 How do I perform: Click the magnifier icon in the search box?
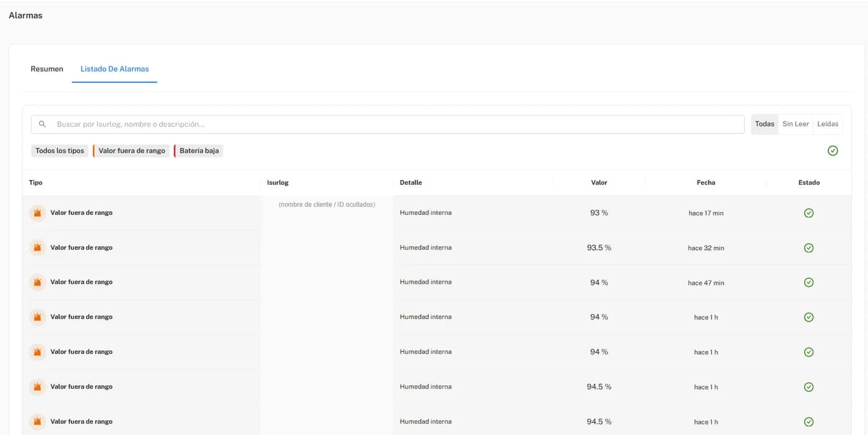coord(42,124)
